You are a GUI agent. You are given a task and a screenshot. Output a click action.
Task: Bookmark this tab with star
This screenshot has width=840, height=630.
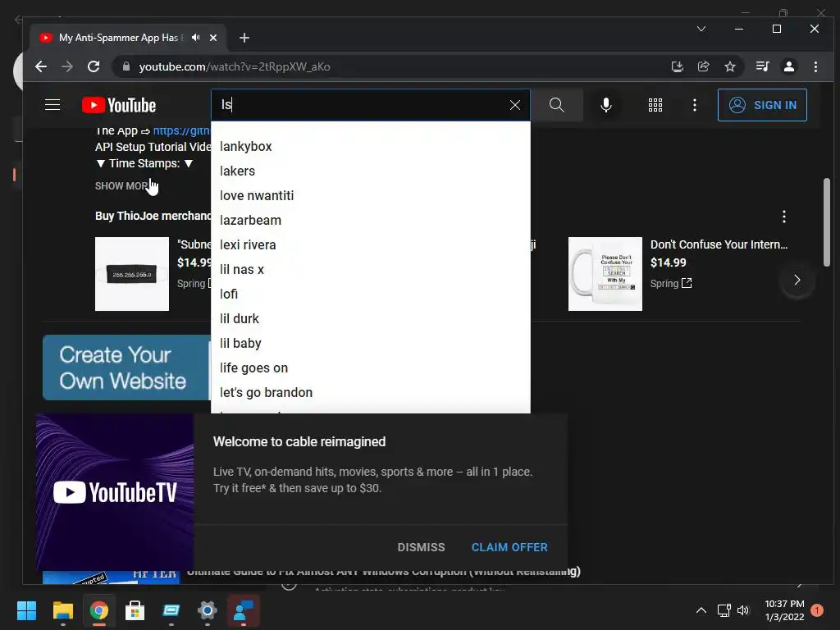(x=729, y=66)
